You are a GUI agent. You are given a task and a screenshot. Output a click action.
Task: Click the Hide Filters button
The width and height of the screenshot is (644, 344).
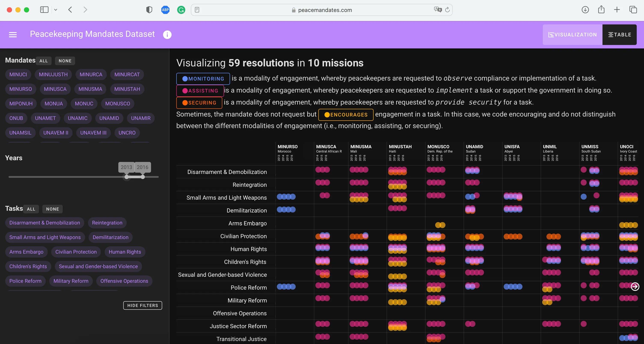click(142, 305)
